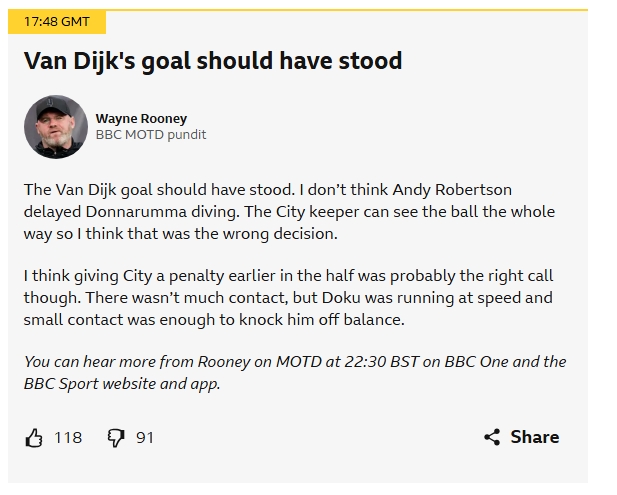Click the headline Van Dijk's goal should have stood

click(213, 61)
